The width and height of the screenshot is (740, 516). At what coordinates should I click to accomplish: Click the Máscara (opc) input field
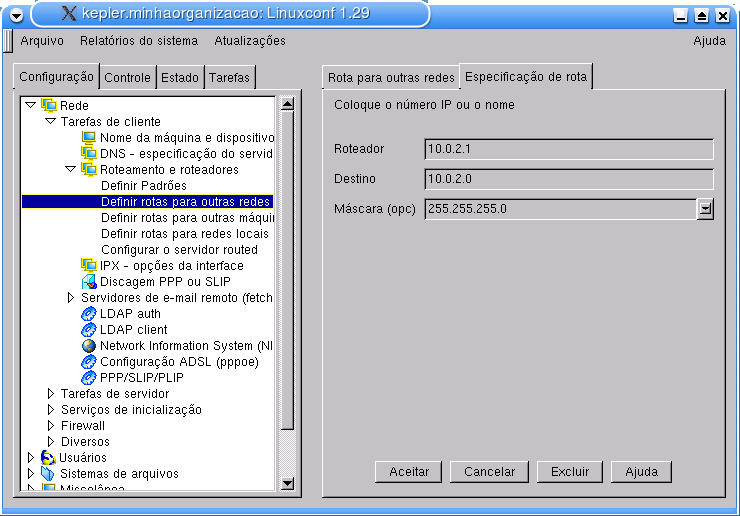561,209
